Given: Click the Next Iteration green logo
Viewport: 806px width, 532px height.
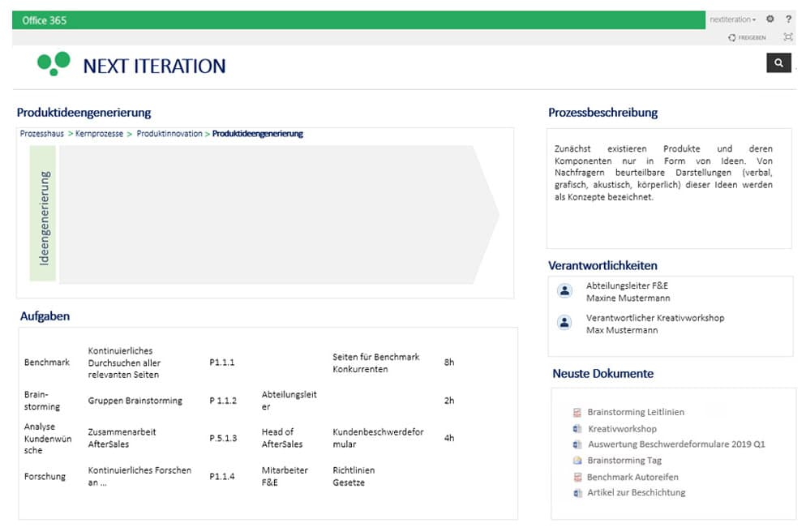Looking at the screenshot, I should click(x=54, y=63).
